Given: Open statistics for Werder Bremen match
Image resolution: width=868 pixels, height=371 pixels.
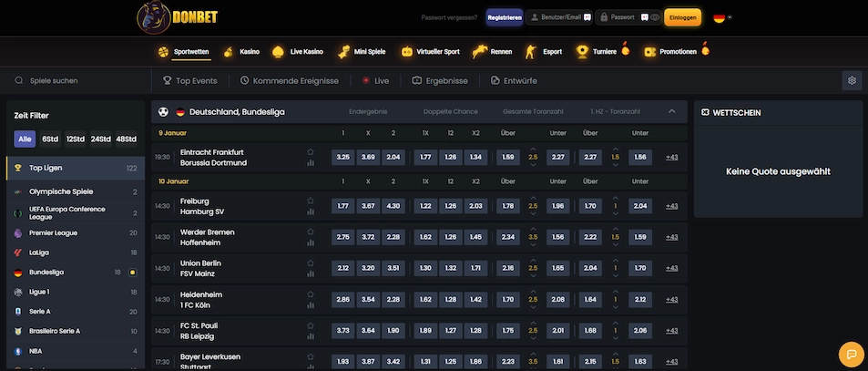Looking at the screenshot, I should (x=311, y=242).
